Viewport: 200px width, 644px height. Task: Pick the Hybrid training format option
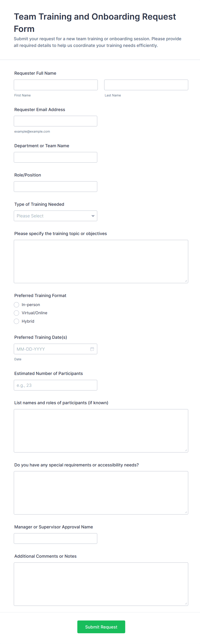pos(17,321)
